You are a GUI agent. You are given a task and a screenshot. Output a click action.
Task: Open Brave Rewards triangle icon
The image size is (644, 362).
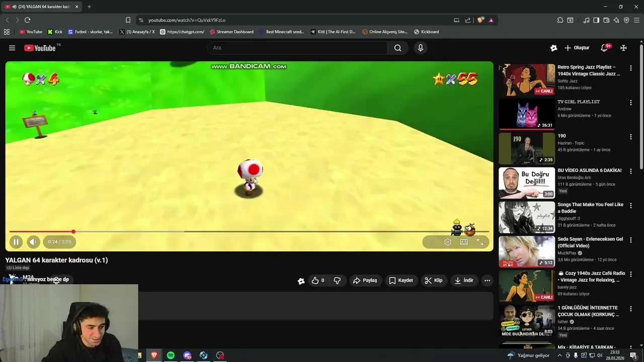(491, 20)
